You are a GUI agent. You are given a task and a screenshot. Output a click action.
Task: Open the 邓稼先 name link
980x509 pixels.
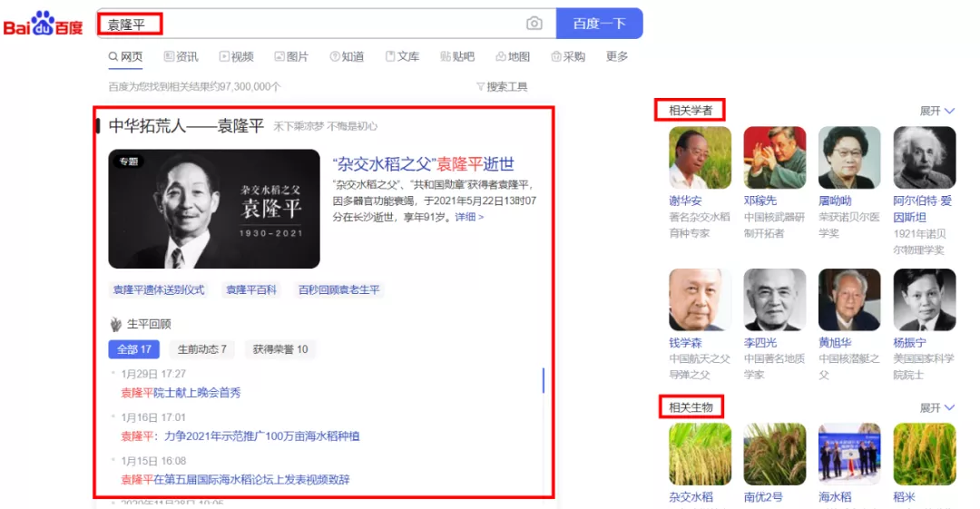click(x=760, y=201)
